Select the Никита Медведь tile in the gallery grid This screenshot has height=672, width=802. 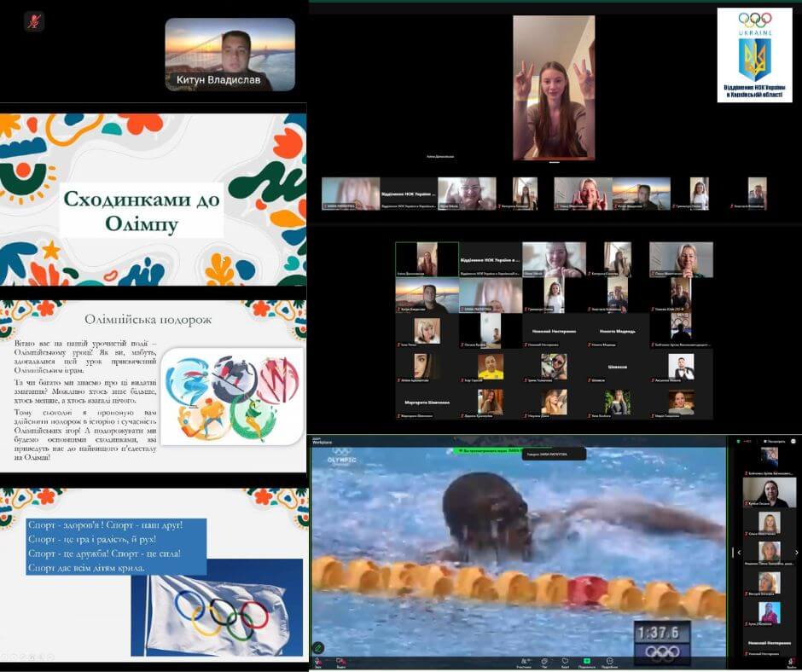(x=618, y=331)
